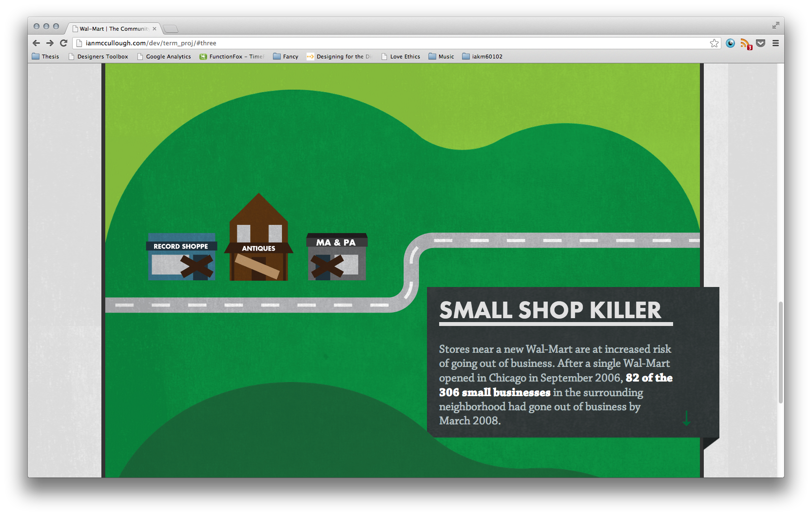The width and height of the screenshot is (812, 516).
Task: Bookmark this page with the star icon
Action: point(714,43)
